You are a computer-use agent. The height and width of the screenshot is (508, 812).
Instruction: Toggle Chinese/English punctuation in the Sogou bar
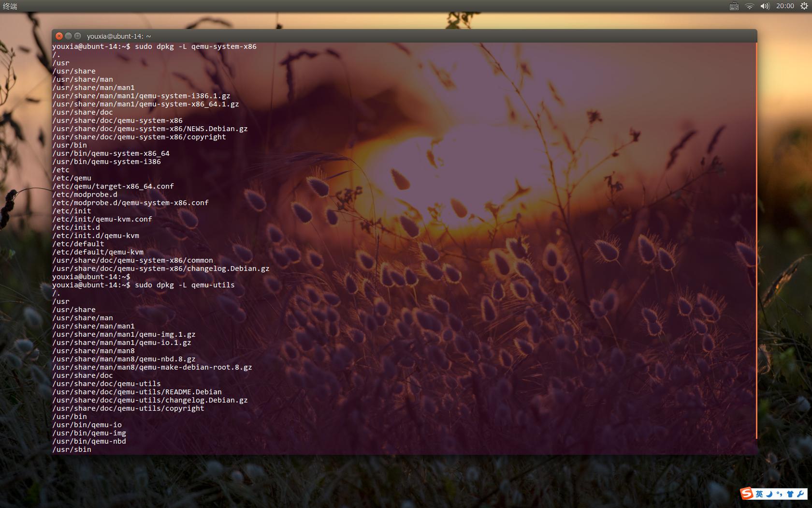pyautogui.click(x=780, y=494)
